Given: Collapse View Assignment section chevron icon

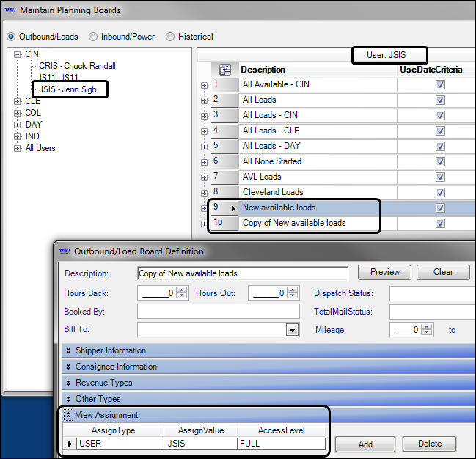Looking at the screenshot, I should tap(69, 415).
